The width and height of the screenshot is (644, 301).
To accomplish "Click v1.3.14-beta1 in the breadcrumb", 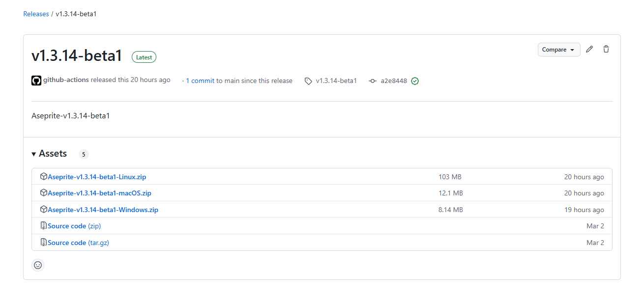I will (x=76, y=14).
